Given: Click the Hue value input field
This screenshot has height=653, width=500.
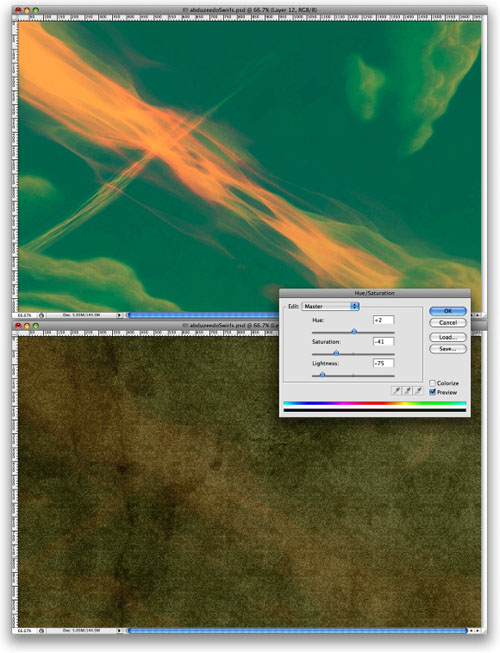Looking at the screenshot, I should 383,320.
